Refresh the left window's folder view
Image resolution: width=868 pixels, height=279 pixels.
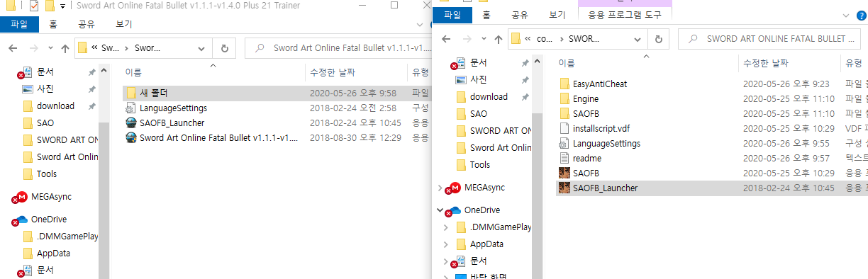pos(225,48)
